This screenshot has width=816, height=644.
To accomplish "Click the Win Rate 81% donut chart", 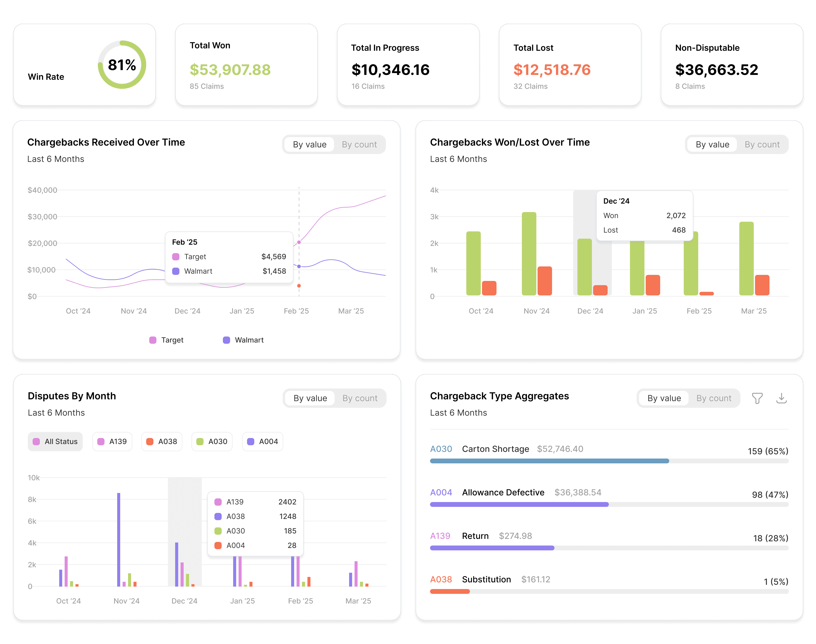I will (x=122, y=64).
